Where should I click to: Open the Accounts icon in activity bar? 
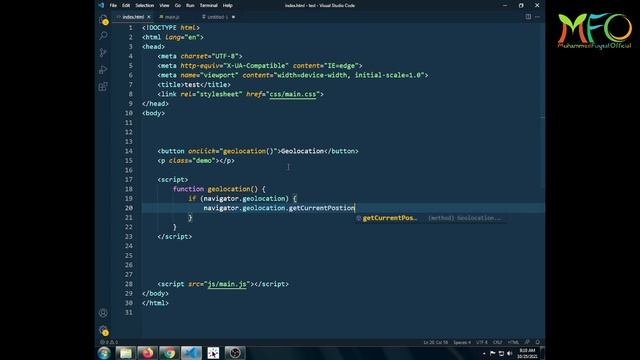point(103,313)
